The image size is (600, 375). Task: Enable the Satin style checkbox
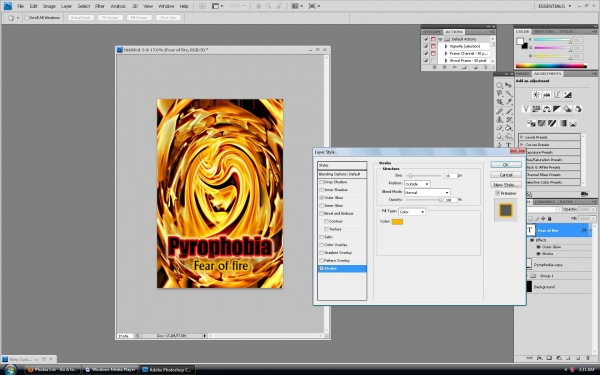(322, 237)
